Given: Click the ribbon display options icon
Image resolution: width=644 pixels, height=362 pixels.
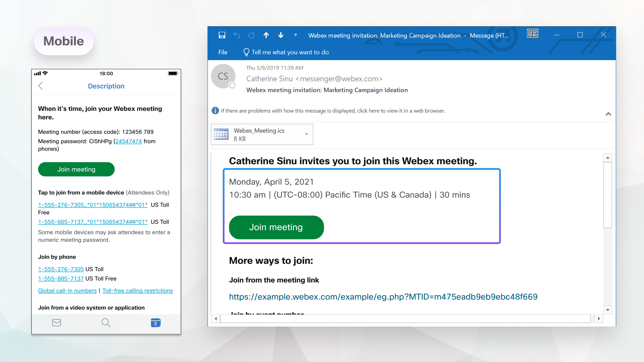Looking at the screenshot, I should (x=532, y=34).
